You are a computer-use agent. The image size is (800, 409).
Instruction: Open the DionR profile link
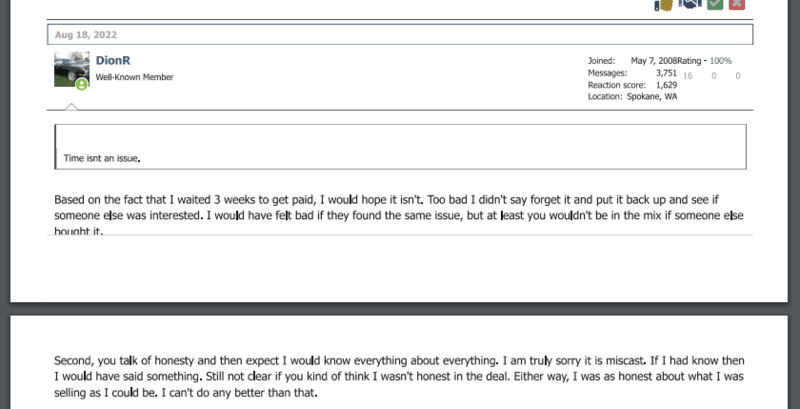click(x=113, y=60)
